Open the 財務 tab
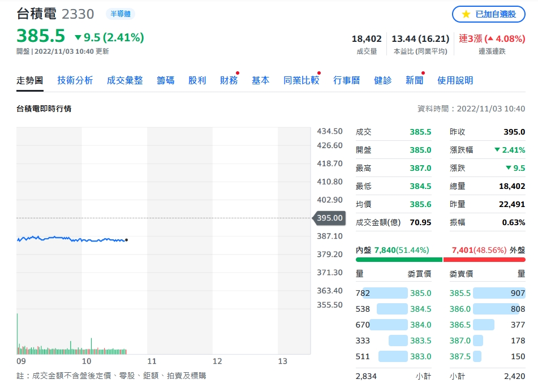 (x=229, y=80)
